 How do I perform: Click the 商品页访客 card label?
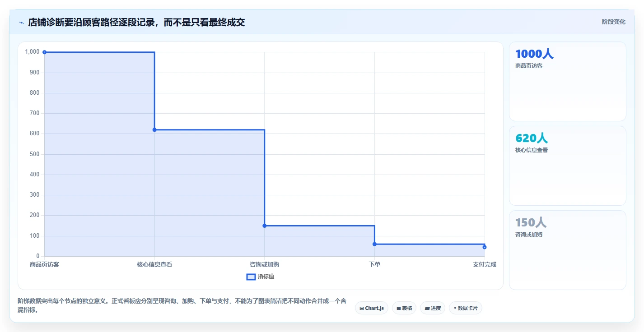tap(529, 66)
